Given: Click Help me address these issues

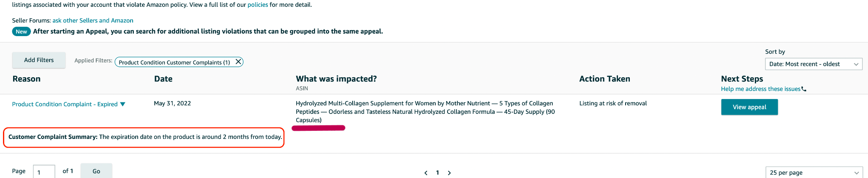Looking at the screenshot, I should point(760,89).
